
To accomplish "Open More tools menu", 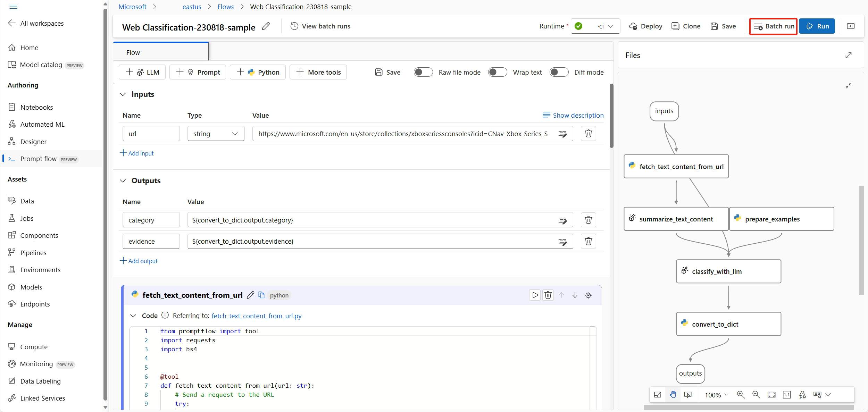I will (318, 72).
